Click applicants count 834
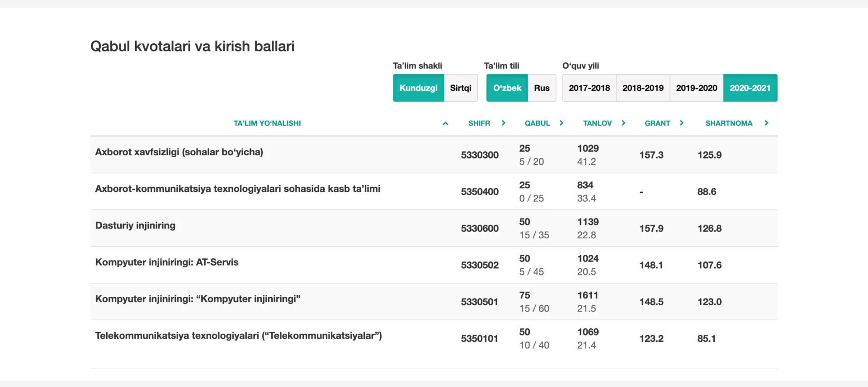868x387 pixels. click(585, 185)
